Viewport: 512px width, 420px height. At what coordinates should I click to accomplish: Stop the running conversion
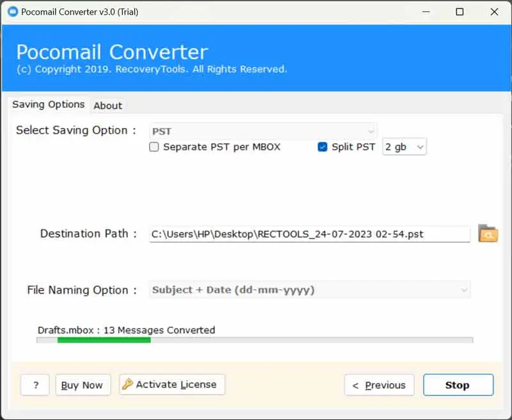coord(458,385)
